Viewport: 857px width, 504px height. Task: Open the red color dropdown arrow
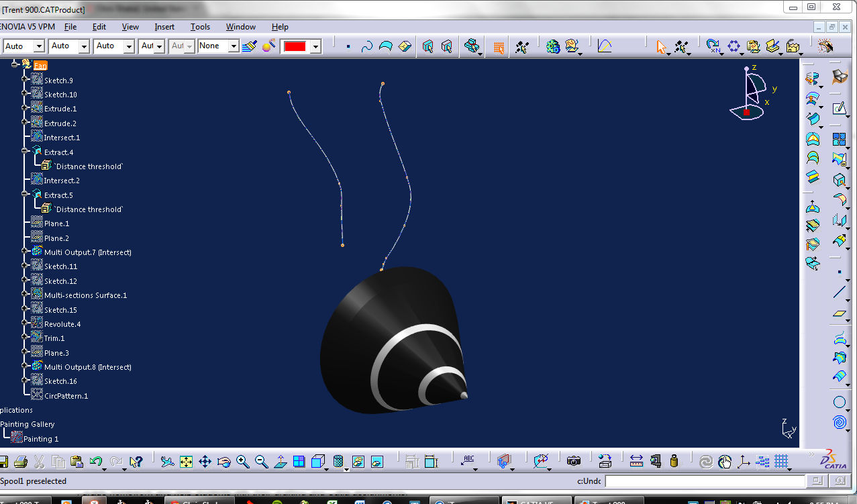pos(315,46)
